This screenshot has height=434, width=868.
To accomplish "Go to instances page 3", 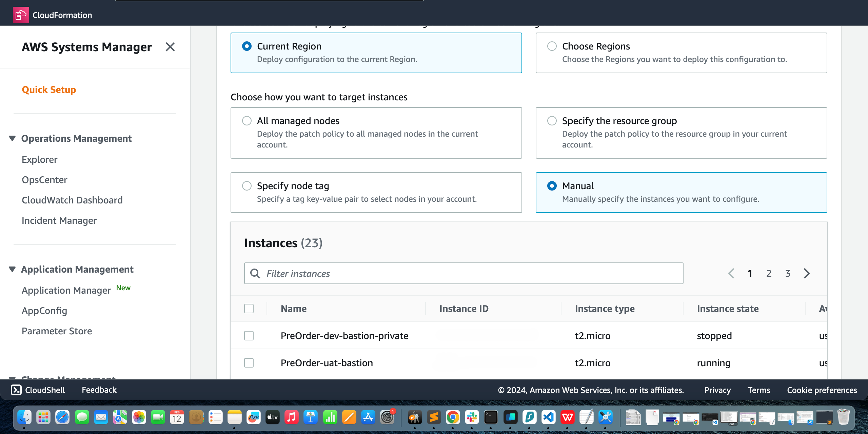I will (788, 273).
